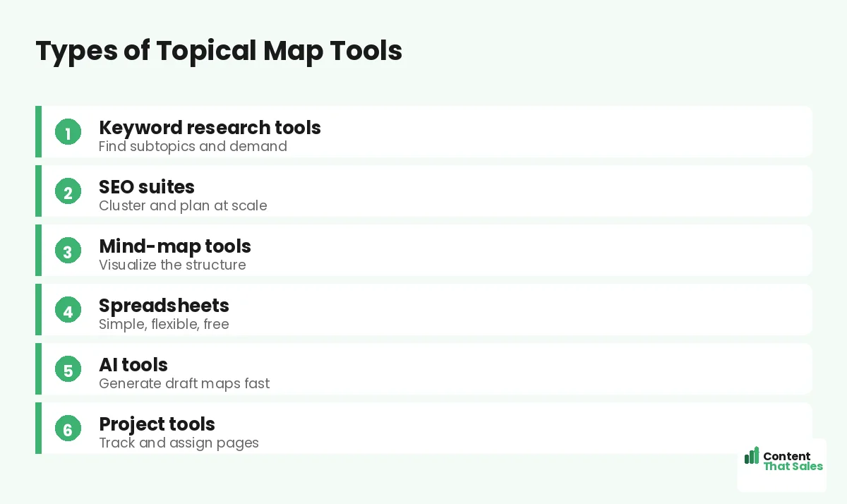Select the 'Visualize the structure' text

(172, 265)
